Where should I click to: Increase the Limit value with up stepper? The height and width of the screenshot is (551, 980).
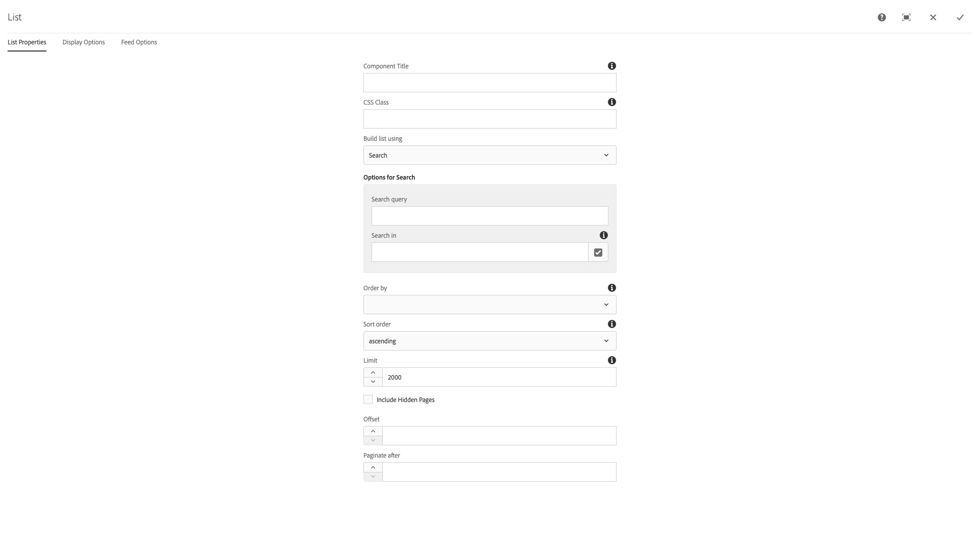[x=373, y=372]
